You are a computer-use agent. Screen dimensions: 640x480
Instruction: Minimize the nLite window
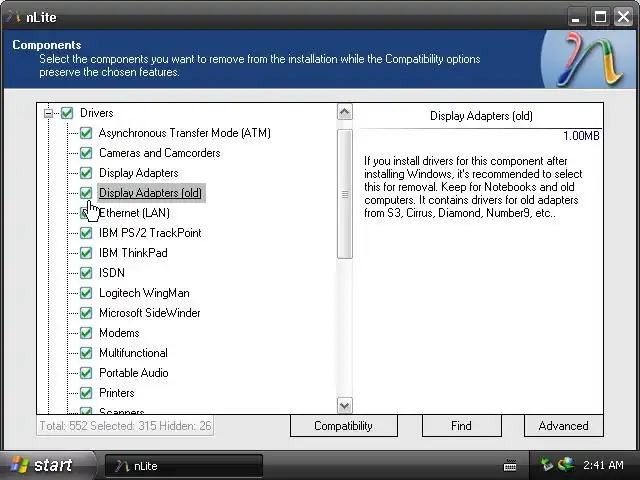pos(576,17)
